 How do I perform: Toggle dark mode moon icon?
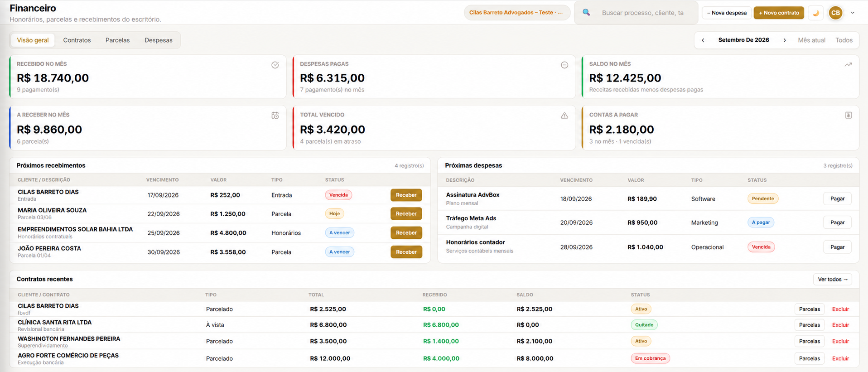click(x=816, y=13)
